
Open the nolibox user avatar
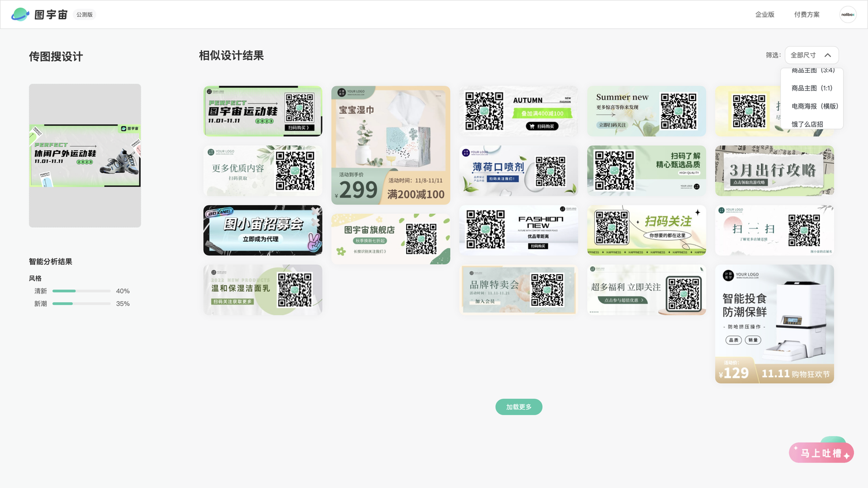coord(848,14)
